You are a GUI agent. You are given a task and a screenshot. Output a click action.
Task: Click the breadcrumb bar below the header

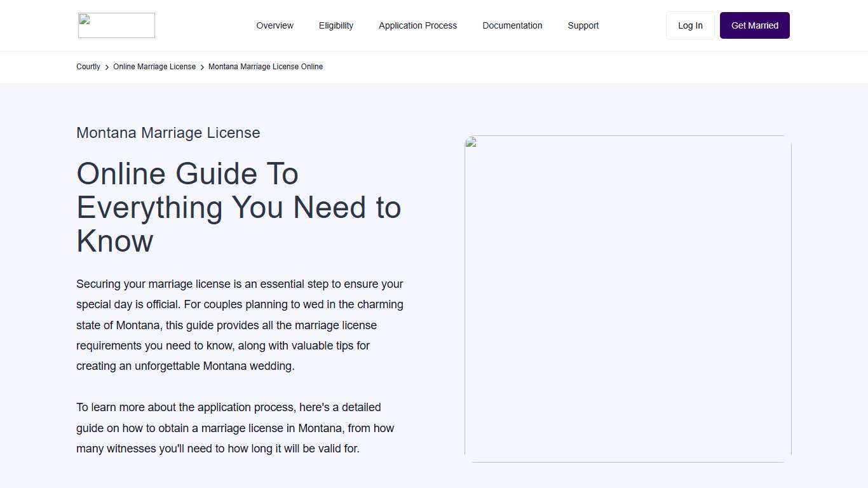434,67
